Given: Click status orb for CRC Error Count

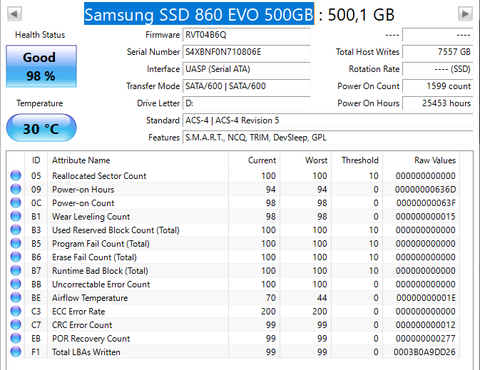Looking at the screenshot, I should click(x=16, y=325).
